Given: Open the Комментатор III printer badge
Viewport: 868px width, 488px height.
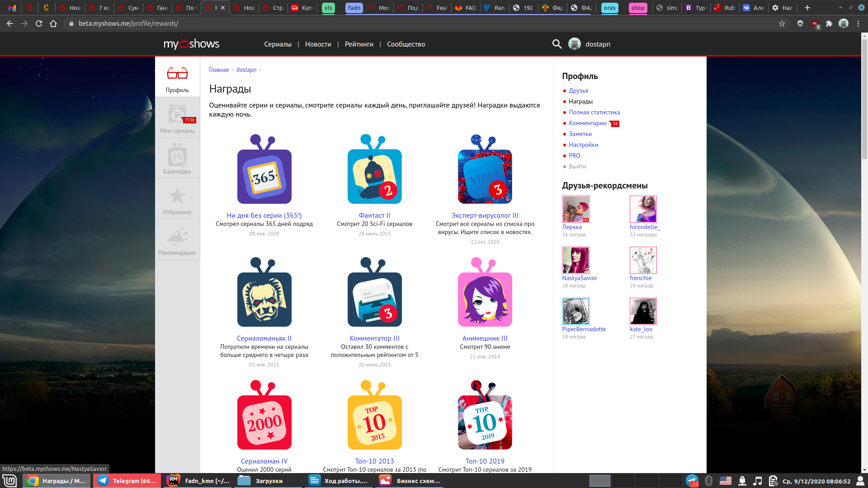Looking at the screenshot, I should [375, 292].
